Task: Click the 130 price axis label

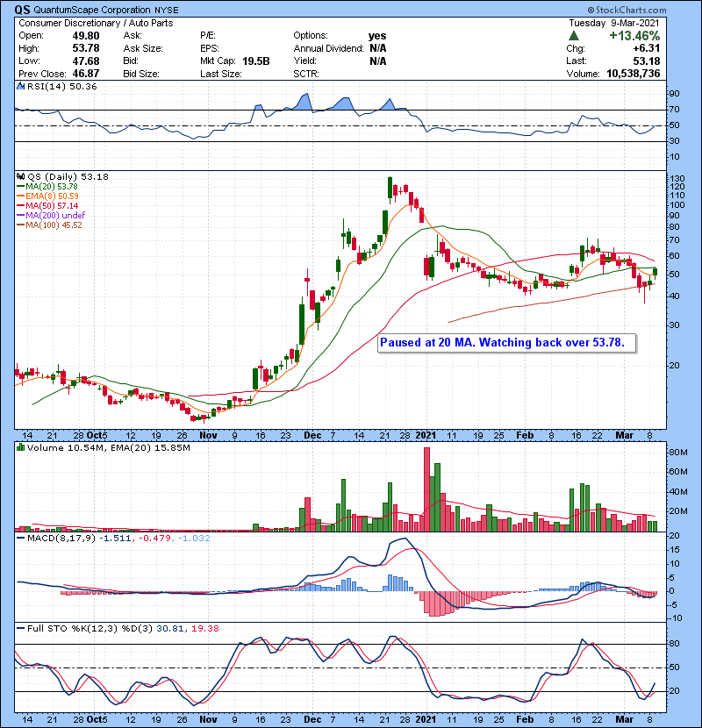Action: (x=677, y=178)
